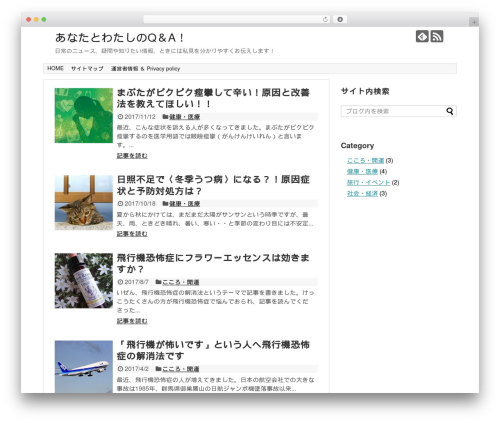The height and width of the screenshot is (423, 500).
Task: Click the green silhouette thumbnail image
Action: (x=84, y=115)
